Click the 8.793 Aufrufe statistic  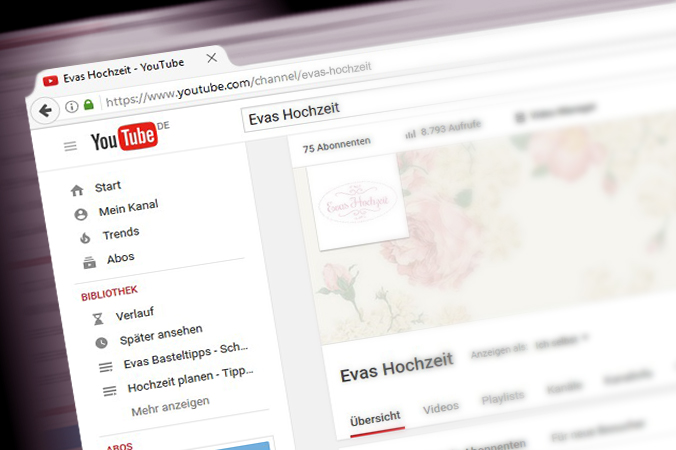[451, 128]
